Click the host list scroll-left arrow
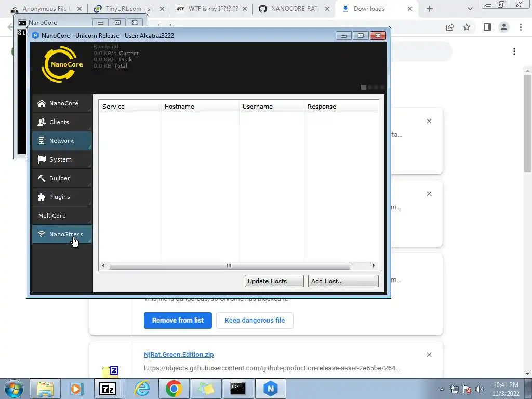This screenshot has width=532, height=399. (x=103, y=265)
